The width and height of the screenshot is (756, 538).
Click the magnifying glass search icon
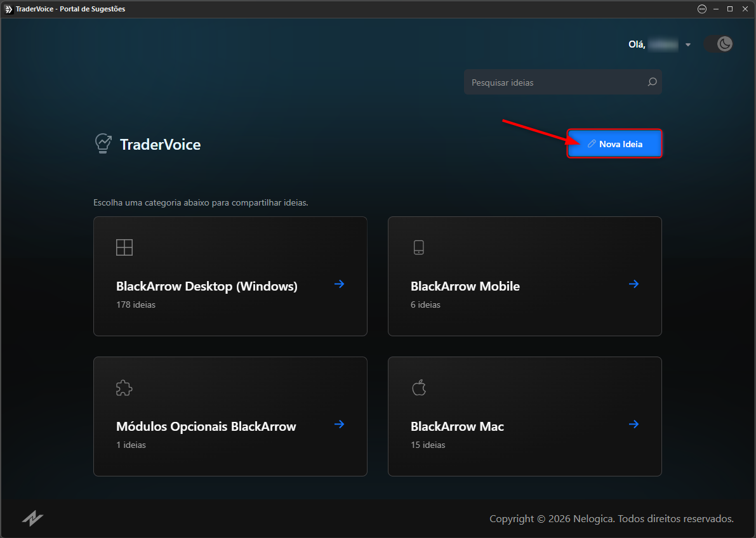(652, 82)
